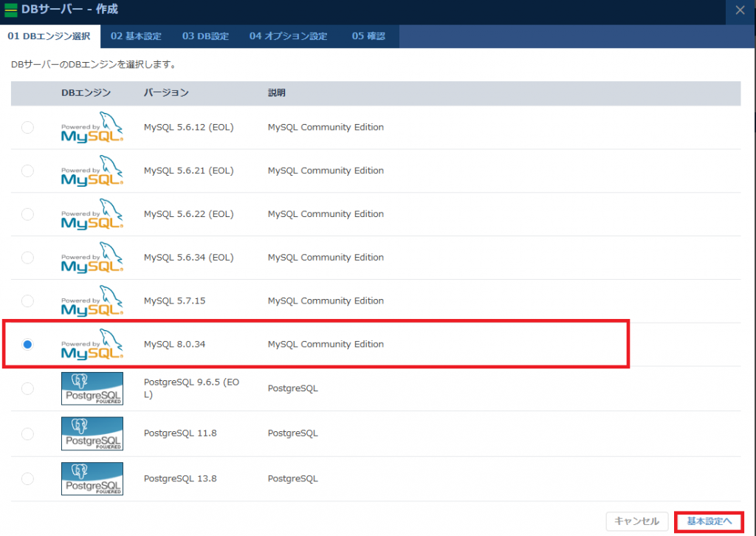Click the 説明 column header
The height and width of the screenshot is (536, 756).
[277, 92]
